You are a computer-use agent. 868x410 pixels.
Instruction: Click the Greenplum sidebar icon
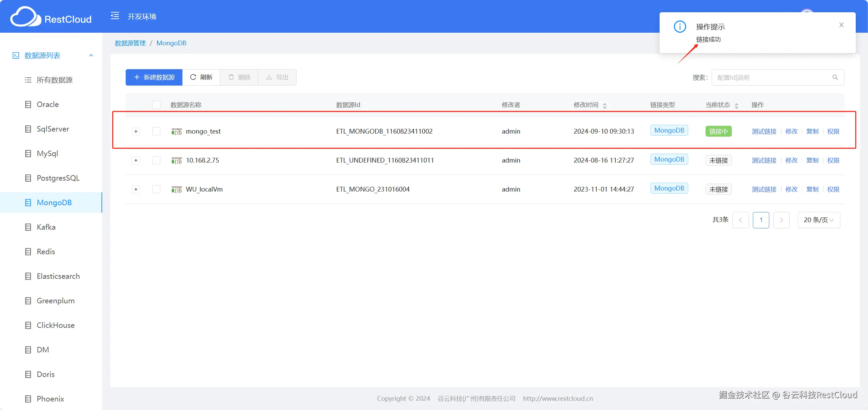tap(28, 301)
